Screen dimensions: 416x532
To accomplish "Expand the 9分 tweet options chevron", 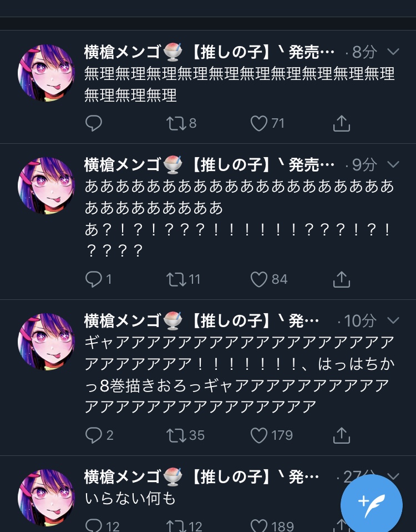I will [393, 164].
